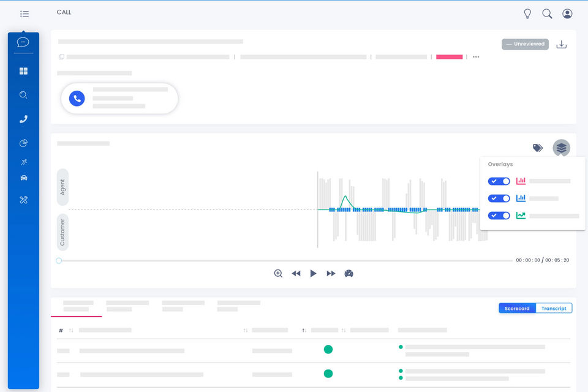Open the hamburger list menu icon
588x392 pixels.
coord(24,14)
